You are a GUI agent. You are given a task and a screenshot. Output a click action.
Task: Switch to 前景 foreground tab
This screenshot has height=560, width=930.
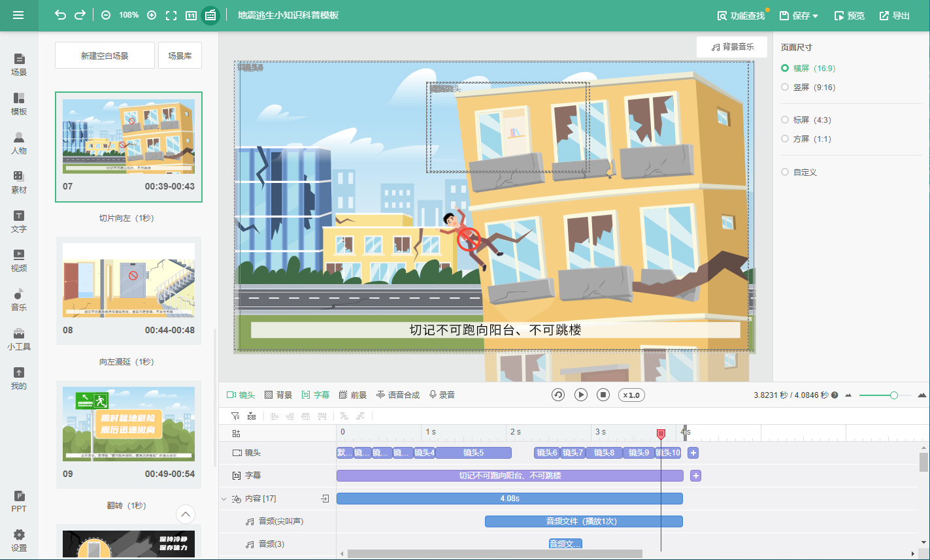[353, 395]
